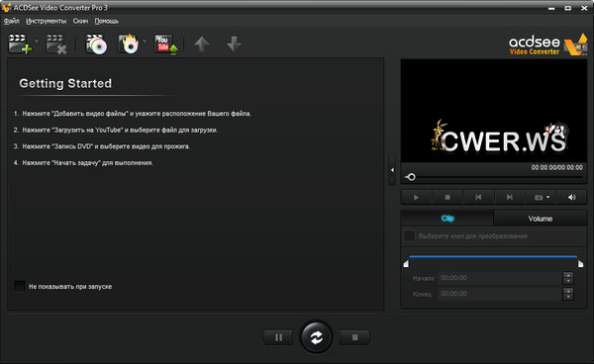Click the preview video display area
The image size is (594, 364).
click(494, 111)
